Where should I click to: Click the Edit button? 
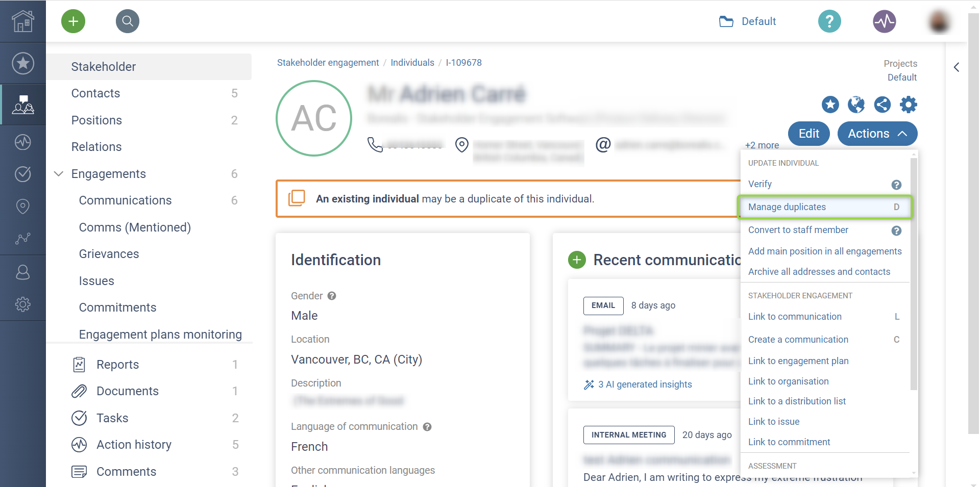click(809, 134)
